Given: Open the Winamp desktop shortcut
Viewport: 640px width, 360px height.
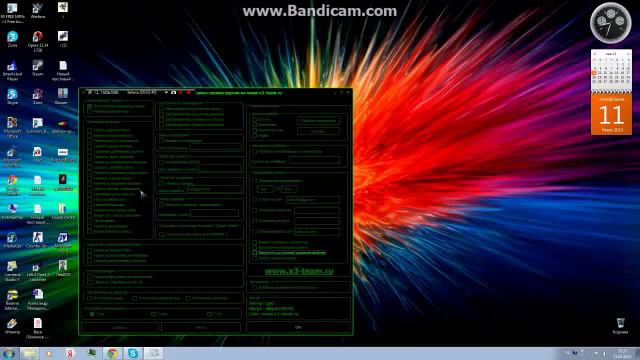Looking at the screenshot, I should coord(12,327).
